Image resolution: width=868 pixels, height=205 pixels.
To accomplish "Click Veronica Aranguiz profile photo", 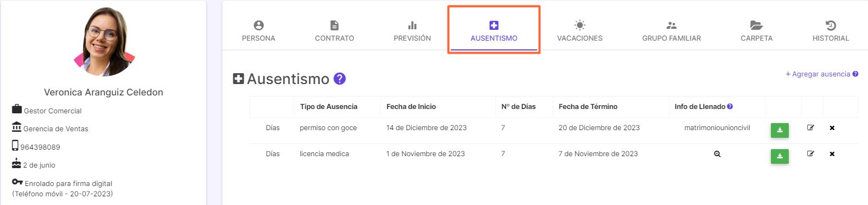I will 104,42.
